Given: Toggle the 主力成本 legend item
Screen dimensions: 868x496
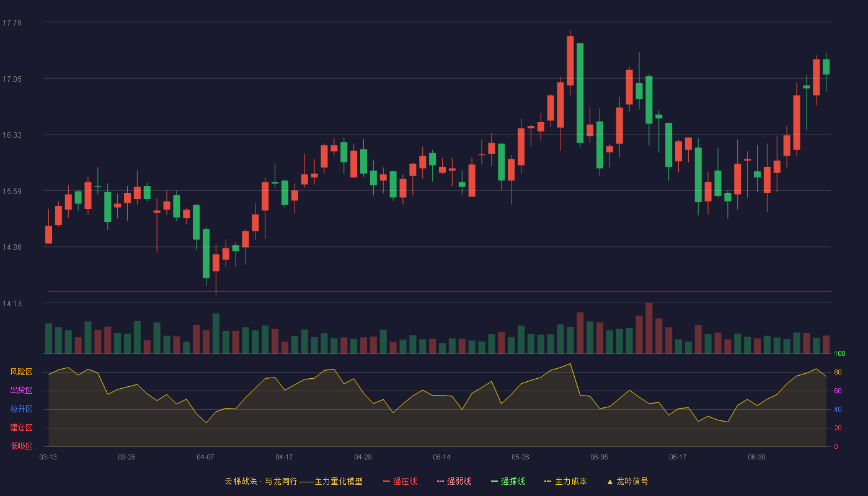Looking at the screenshot, I should pyautogui.click(x=565, y=481).
